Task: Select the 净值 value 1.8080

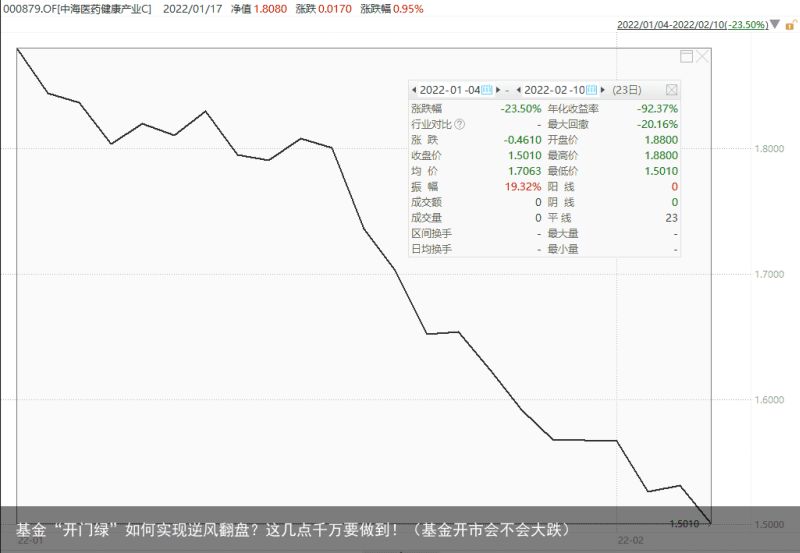Action: point(270,9)
